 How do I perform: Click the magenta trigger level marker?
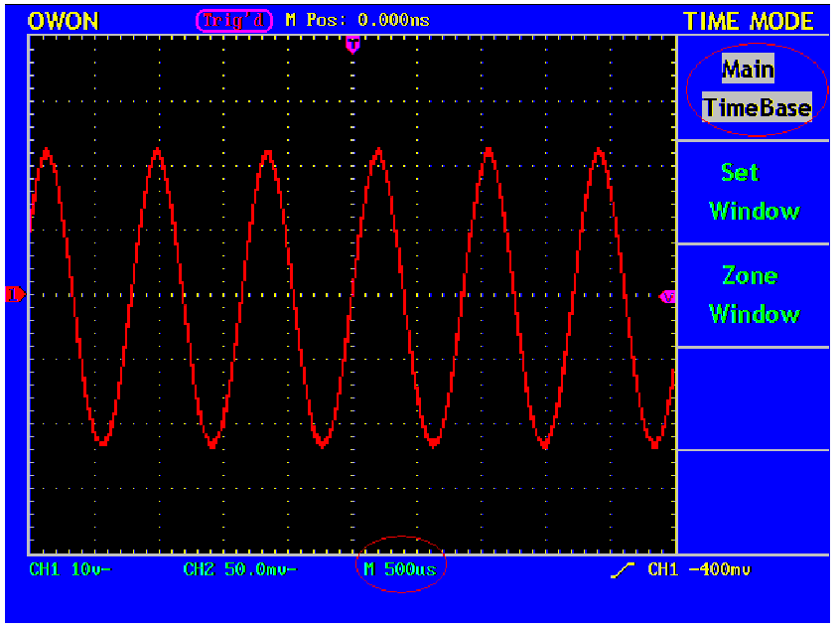coord(667,296)
